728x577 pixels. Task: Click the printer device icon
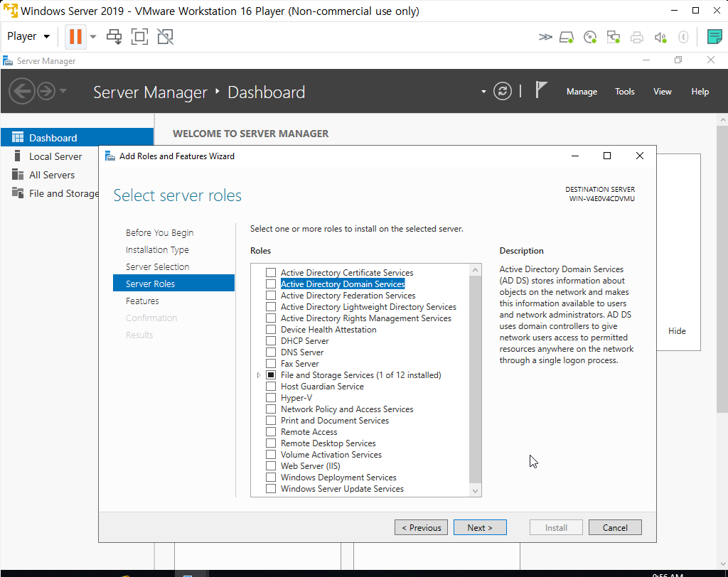[637, 37]
